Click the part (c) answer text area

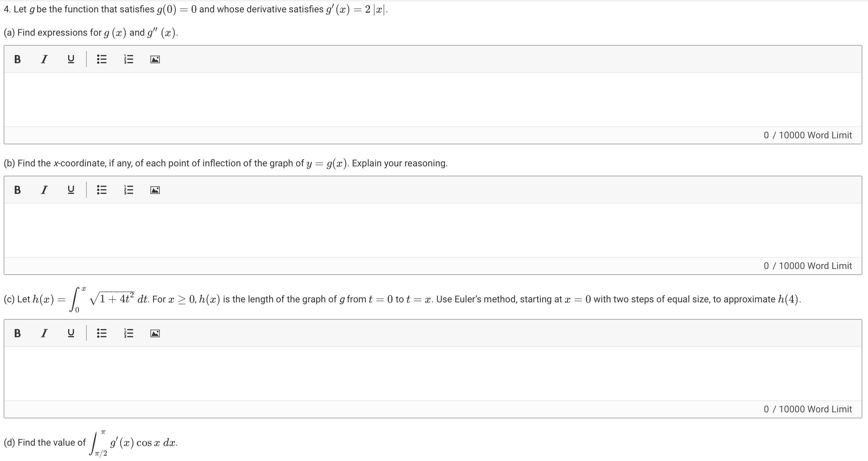tap(433, 374)
